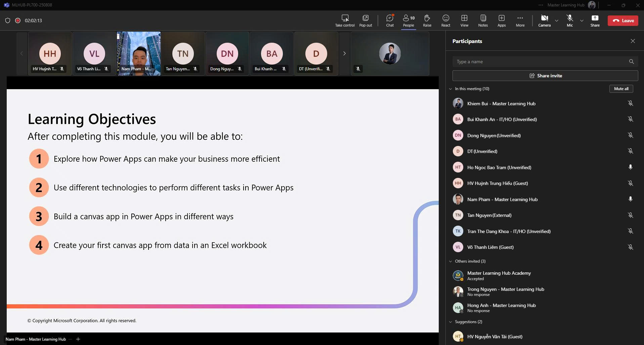The image size is (644, 345).
Task: Click the shield security icon
Action: (8, 21)
